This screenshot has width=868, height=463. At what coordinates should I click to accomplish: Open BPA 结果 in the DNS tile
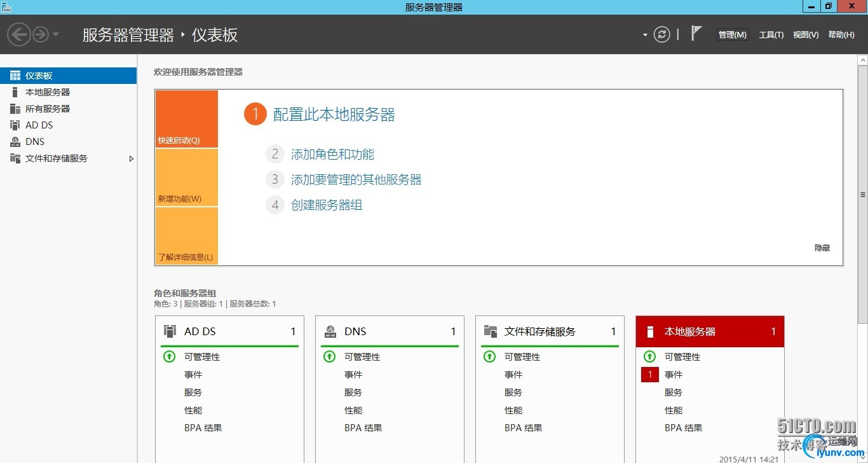point(363,428)
